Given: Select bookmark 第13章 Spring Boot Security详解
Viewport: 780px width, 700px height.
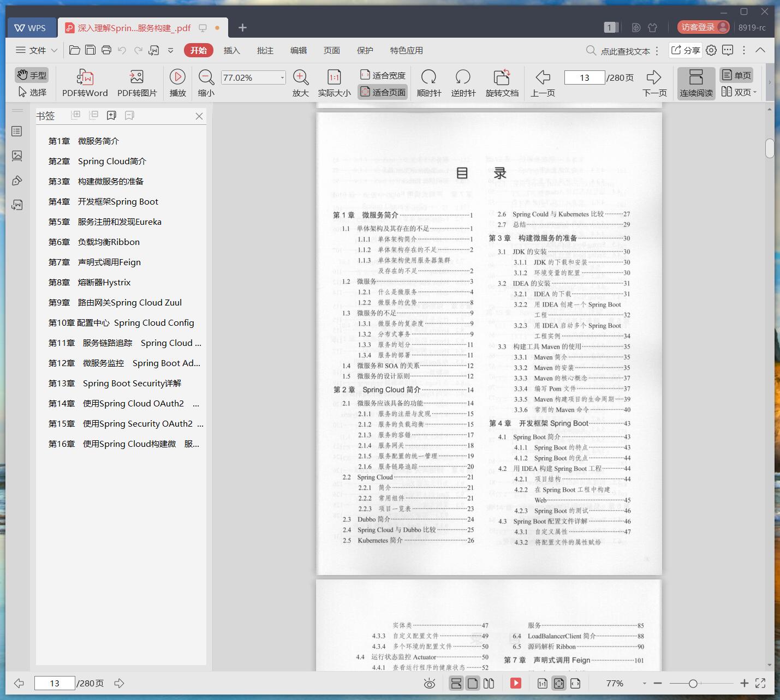Looking at the screenshot, I should point(115,383).
